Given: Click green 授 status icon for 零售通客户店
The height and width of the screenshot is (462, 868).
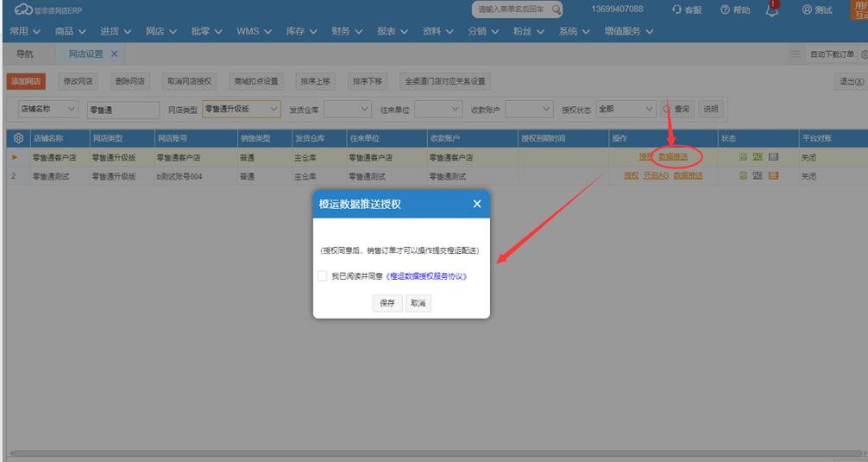Looking at the screenshot, I should coord(743,157).
